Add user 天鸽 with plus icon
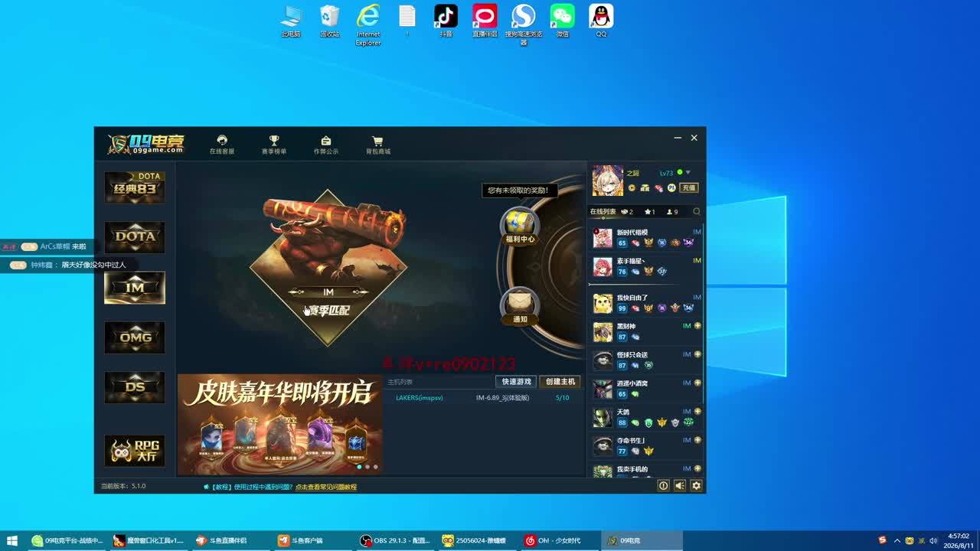Viewport: 980px width, 551px height. point(697,412)
